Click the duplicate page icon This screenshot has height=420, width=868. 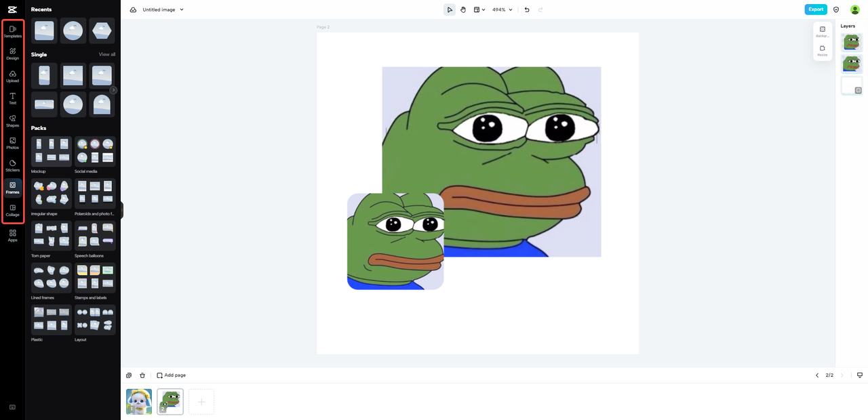pyautogui.click(x=129, y=375)
